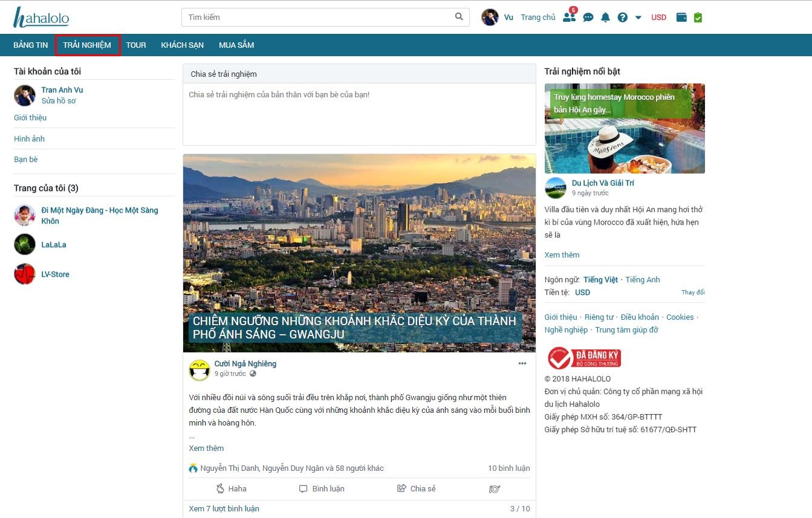812x518 pixels.
Task: Expand post text with Xem thêm
Action: (206, 448)
